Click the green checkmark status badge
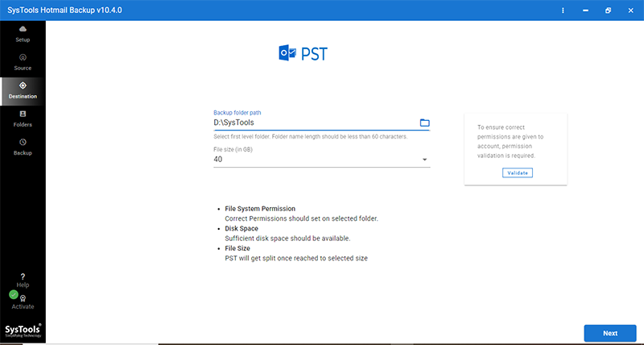Image resolution: width=644 pixels, height=345 pixels. tap(14, 294)
